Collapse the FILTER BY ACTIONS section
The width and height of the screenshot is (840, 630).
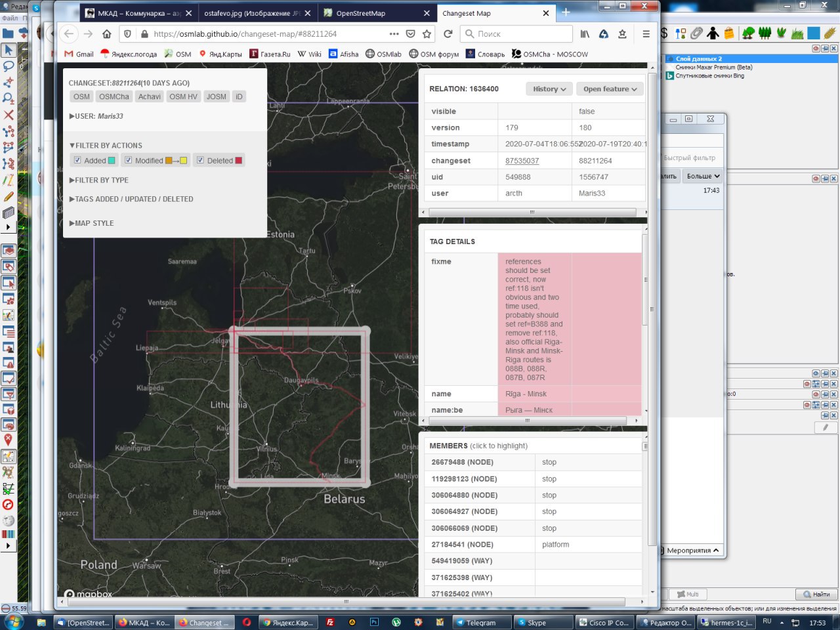tap(106, 146)
